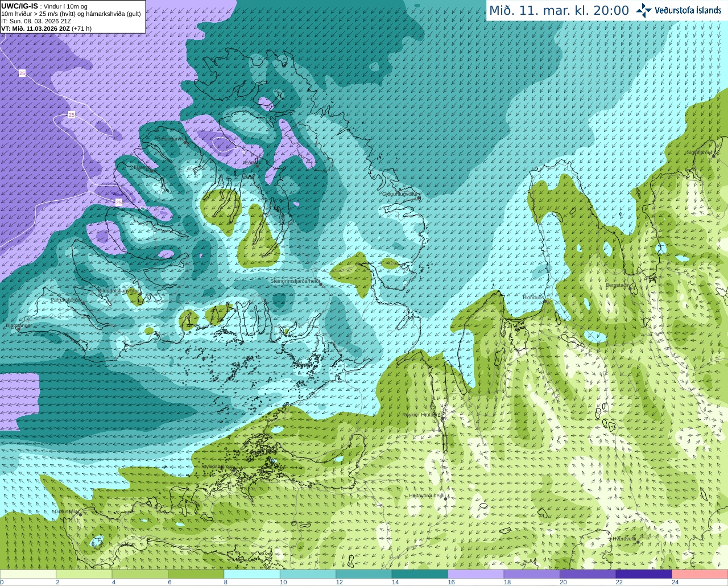Image resolution: width=728 pixels, height=586 pixels.
Task: Click legend tick value '24'
Action: (675, 582)
